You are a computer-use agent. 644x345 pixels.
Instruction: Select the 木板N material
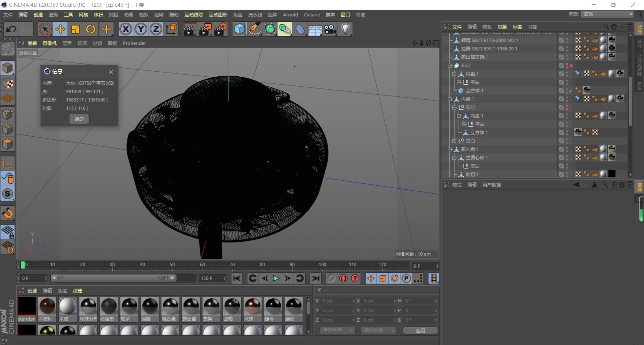(47, 309)
